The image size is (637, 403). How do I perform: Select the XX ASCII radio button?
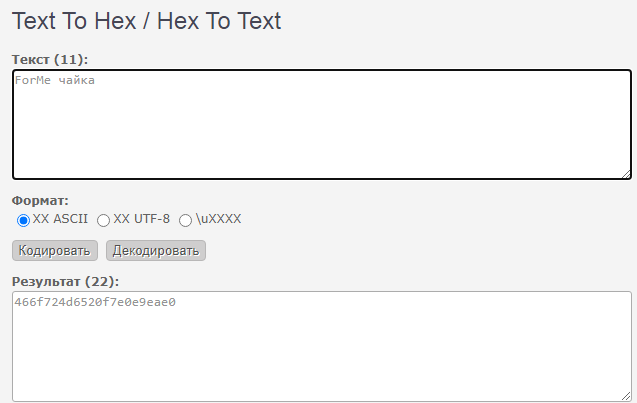[23, 220]
